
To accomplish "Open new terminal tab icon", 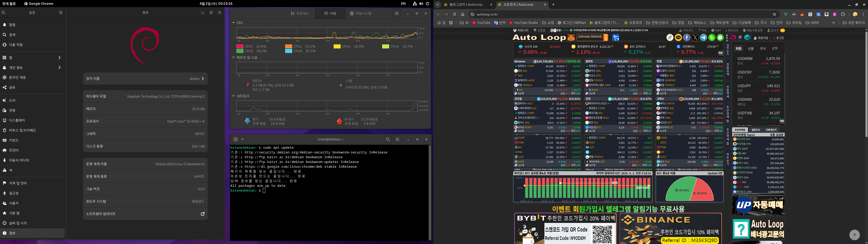I will coord(236,139).
